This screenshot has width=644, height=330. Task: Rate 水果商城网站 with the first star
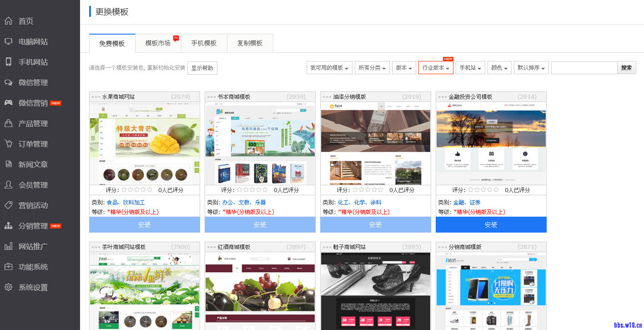click(125, 190)
